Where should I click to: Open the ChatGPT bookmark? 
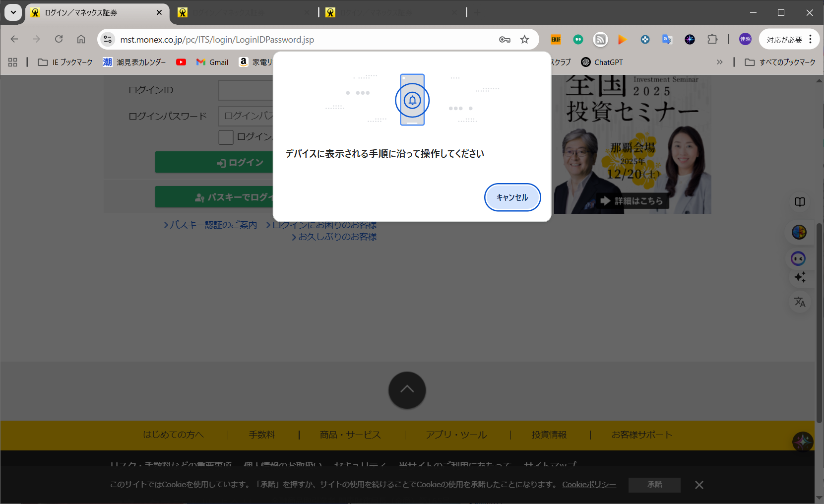pyautogui.click(x=602, y=62)
